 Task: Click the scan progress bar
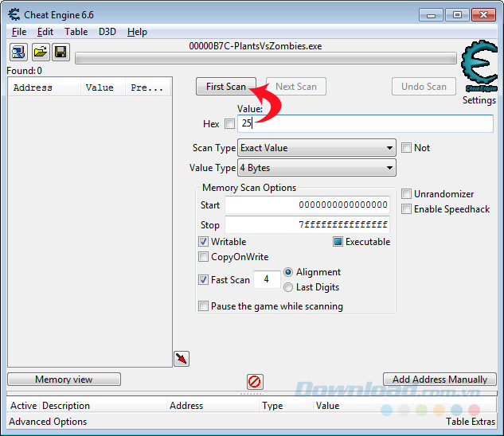pyautogui.click(x=266, y=58)
